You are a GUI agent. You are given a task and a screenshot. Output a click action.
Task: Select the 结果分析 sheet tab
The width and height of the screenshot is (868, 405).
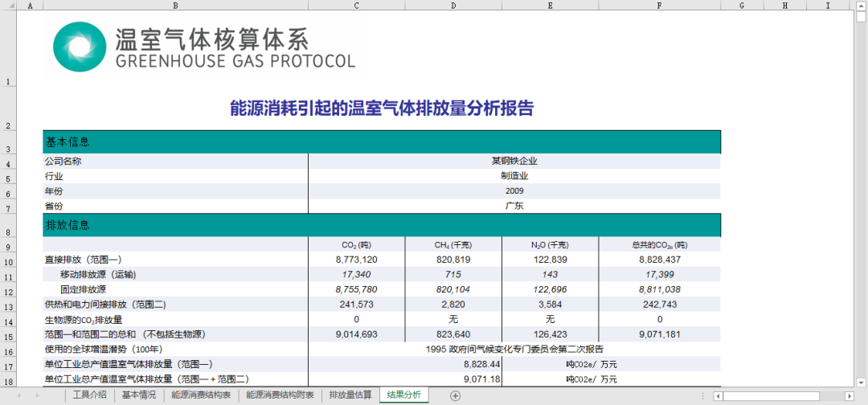[403, 395]
